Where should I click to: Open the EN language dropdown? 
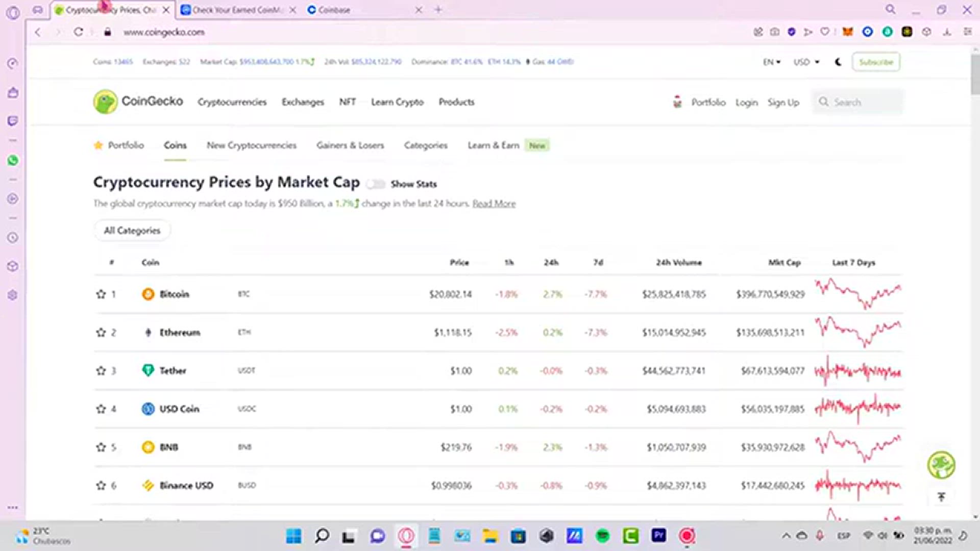772,62
